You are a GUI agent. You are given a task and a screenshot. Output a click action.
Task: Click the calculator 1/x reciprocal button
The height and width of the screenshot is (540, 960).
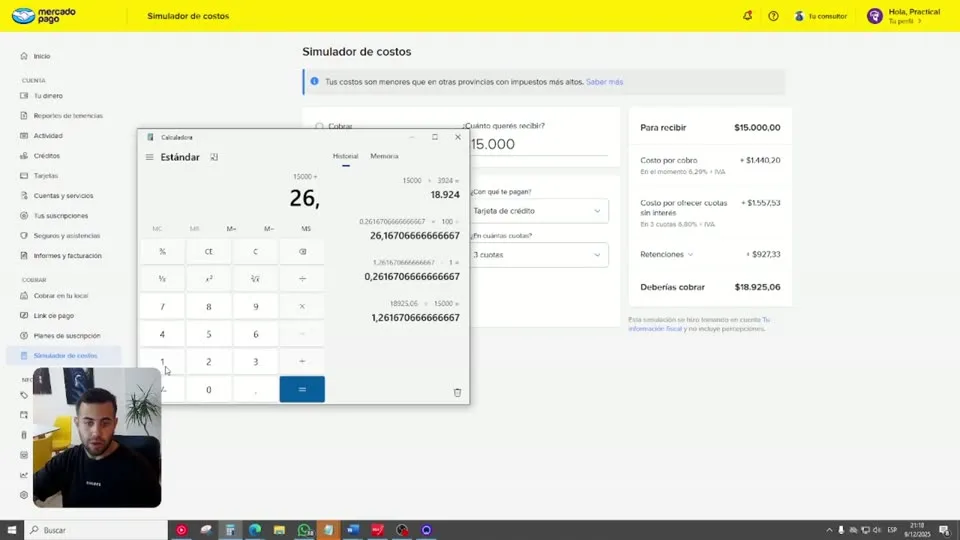click(162, 279)
